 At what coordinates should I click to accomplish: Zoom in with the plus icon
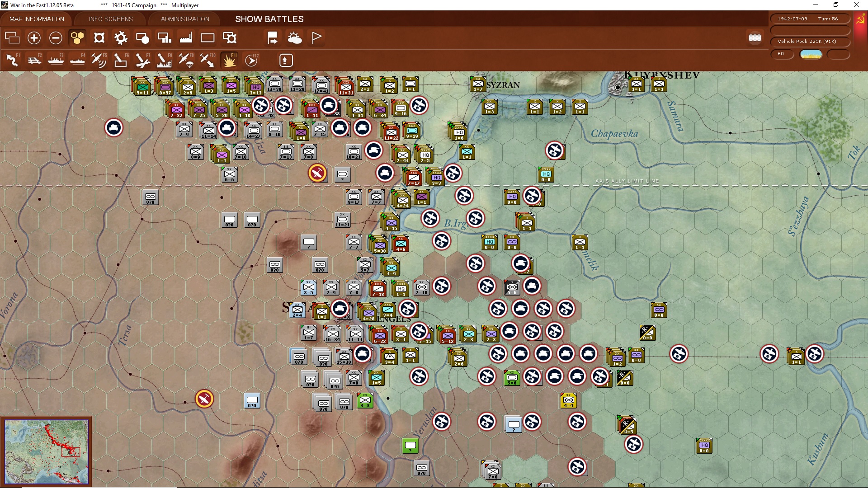click(34, 38)
